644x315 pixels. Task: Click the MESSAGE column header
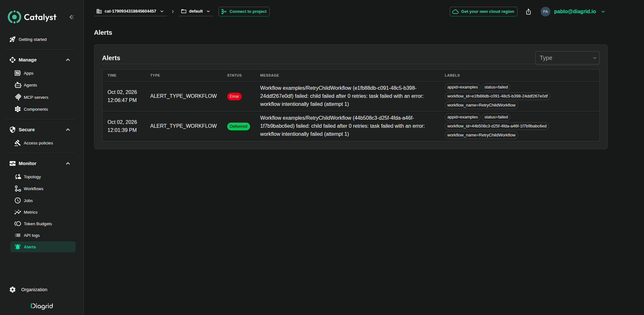(x=269, y=75)
